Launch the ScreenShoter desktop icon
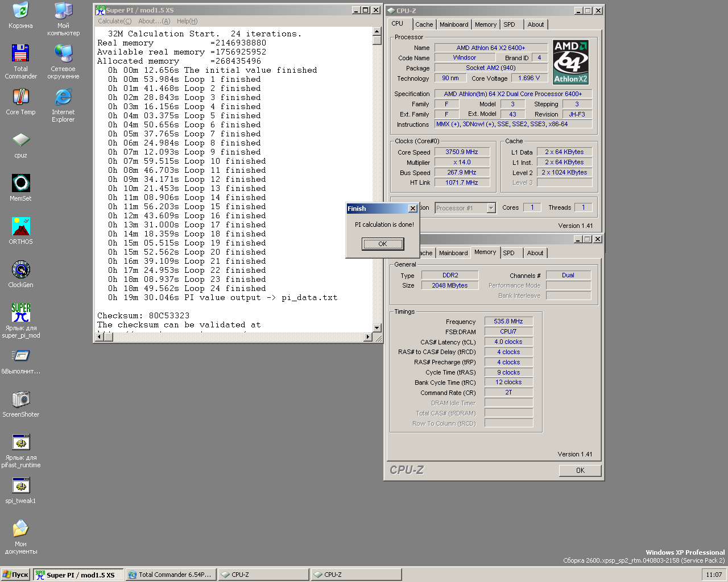 pyautogui.click(x=20, y=405)
